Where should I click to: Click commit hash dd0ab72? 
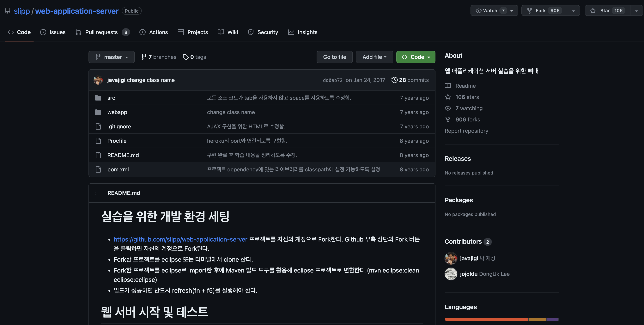332,80
